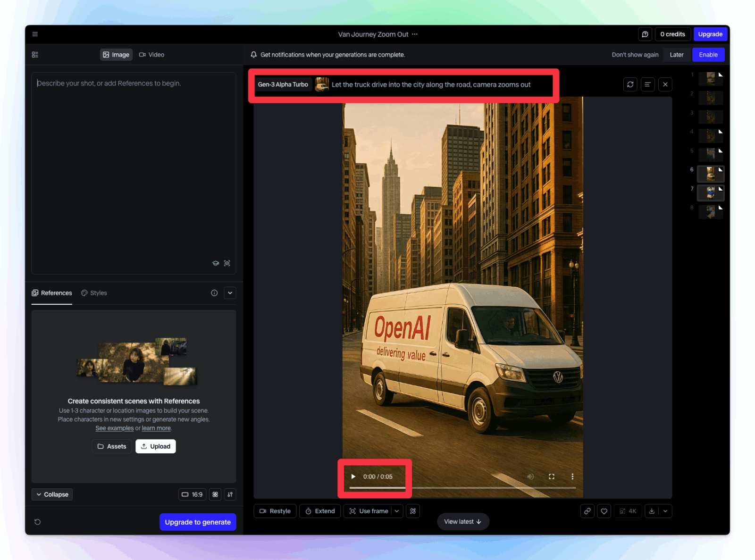
Task: Open the See examples link
Action: click(x=115, y=428)
